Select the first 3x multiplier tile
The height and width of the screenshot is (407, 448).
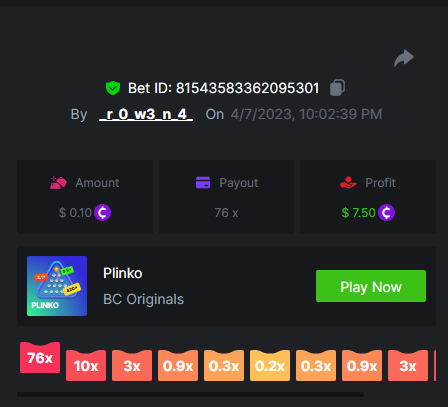point(132,365)
